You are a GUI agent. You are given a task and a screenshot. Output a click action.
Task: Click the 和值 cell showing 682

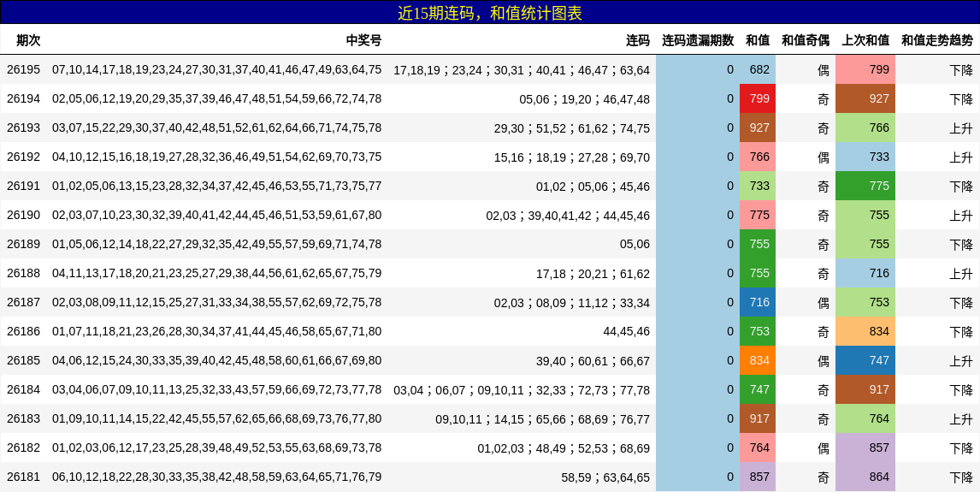[x=758, y=69]
